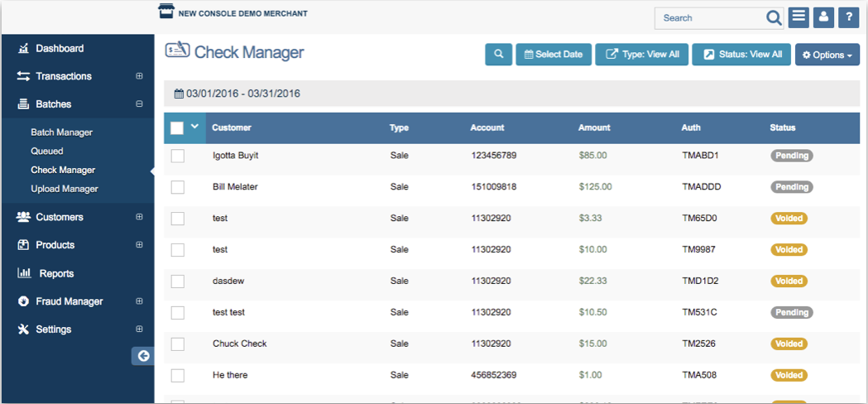The image size is (868, 404).
Task: Toggle the select-all checkbox in table header
Action: coord(177,127)
